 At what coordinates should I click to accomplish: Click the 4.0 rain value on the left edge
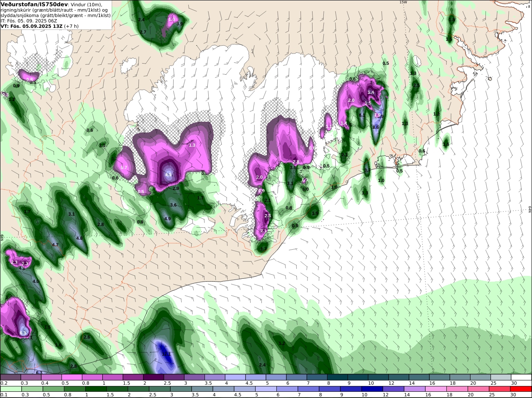36,282
